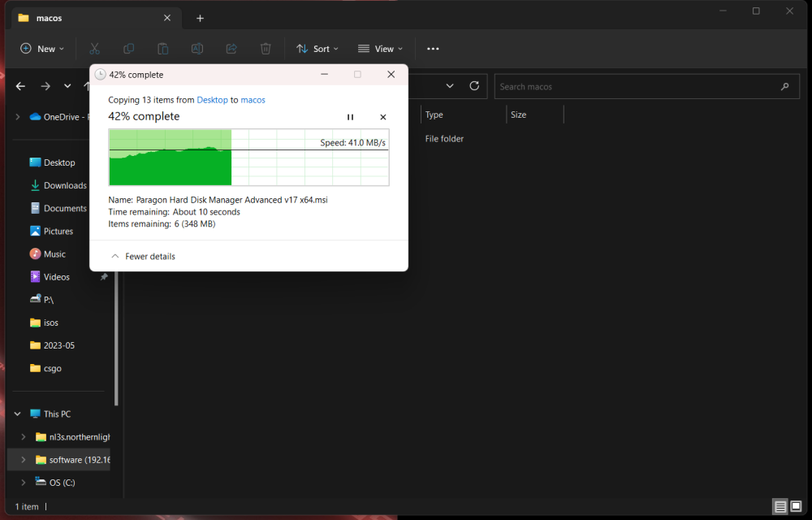Screen dimensions: 812x520
Task: Open the Sort dropdown menu
Action: 317,49
